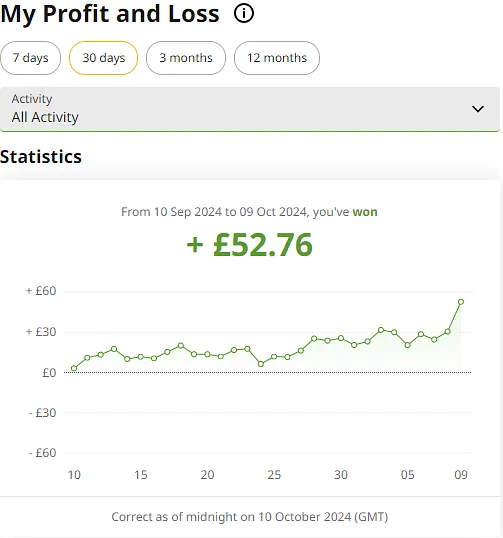
Task: Click the Activity field label
Action: coord(32,99)
